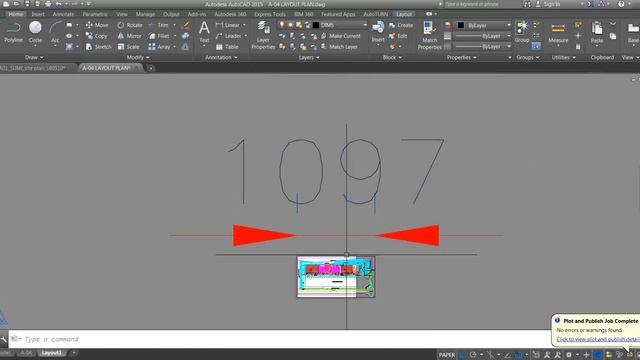Screen dimensions: 640x360
Task: Select the Trim tool
Action: click(159, 25)
